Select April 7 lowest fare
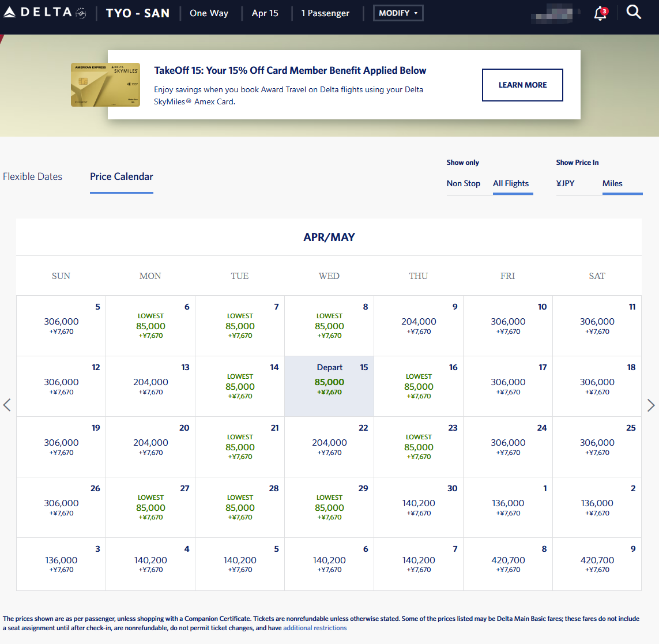The width and height of the screenshot is (659, 644). [240, 326]
